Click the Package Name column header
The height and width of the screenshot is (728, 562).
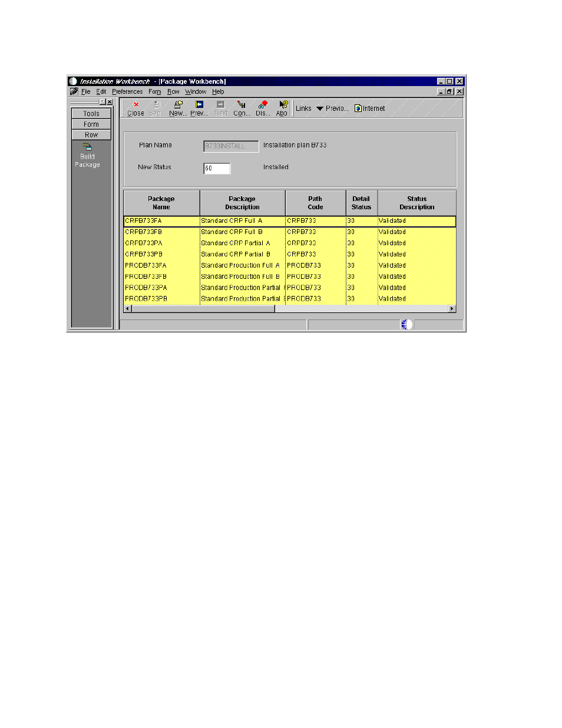[161, 203]
